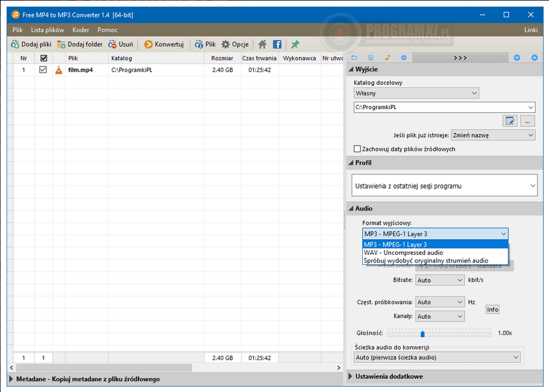Sort by the Katalog column header
The height and width of the screenshot is (392, 549).
[156, 58]
